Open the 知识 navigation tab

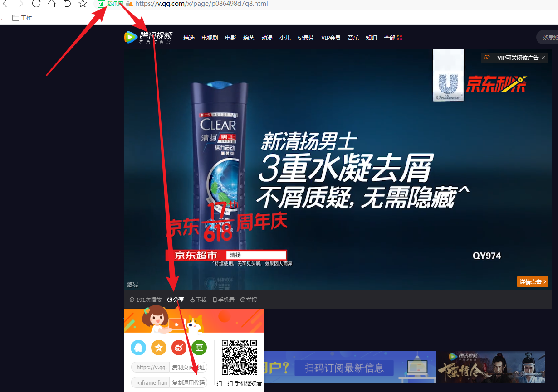click(x=371, y=38)
